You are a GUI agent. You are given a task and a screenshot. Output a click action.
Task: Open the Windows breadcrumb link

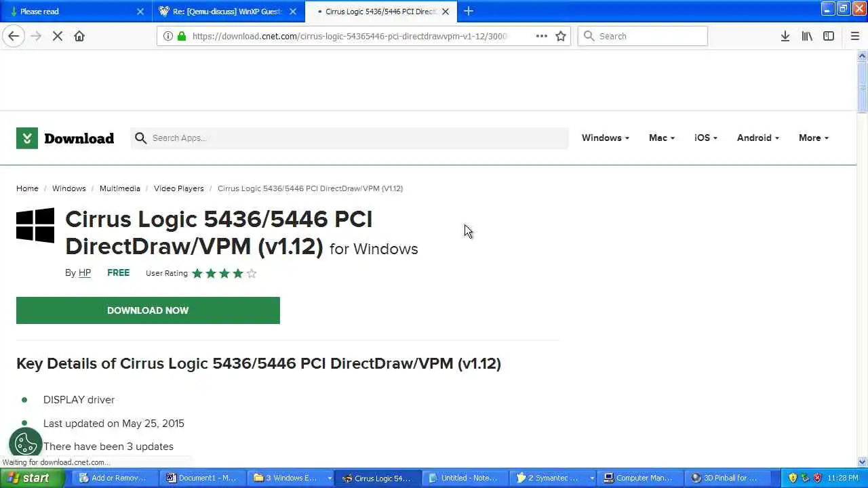pyautogui.click(x=69, y=188)
